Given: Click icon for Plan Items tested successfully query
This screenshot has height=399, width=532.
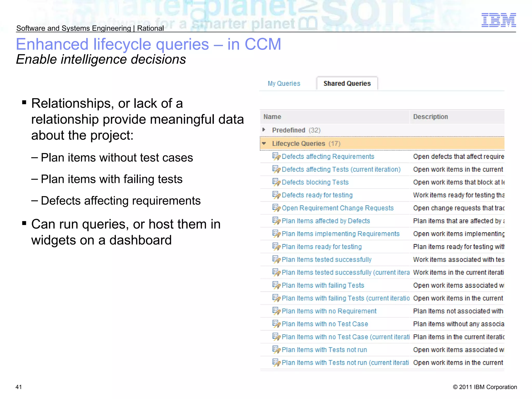Looking at the screenshot, I should point(276,260).
